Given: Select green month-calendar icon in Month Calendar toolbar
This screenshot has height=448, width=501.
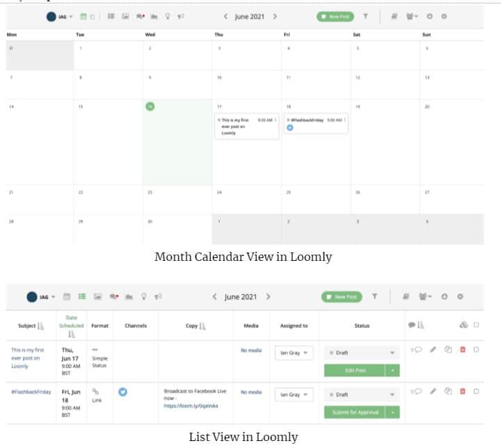Looking at the screenshot, I should 83,16.
